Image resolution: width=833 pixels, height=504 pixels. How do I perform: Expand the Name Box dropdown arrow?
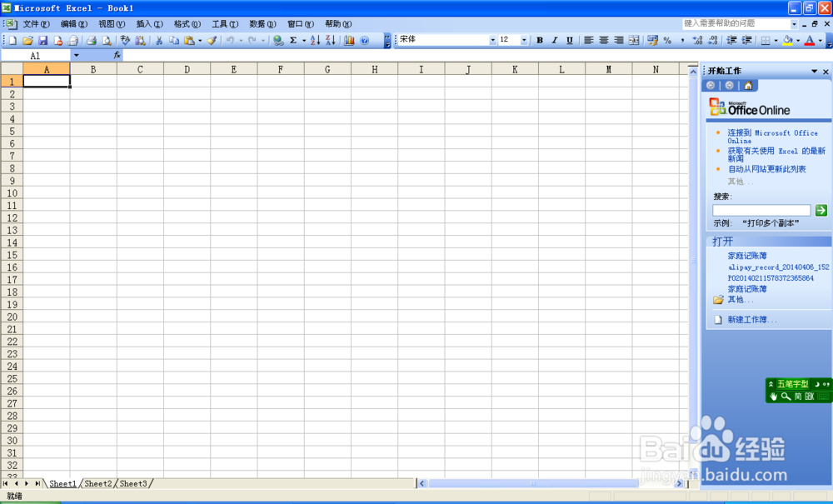click(76, 55)
